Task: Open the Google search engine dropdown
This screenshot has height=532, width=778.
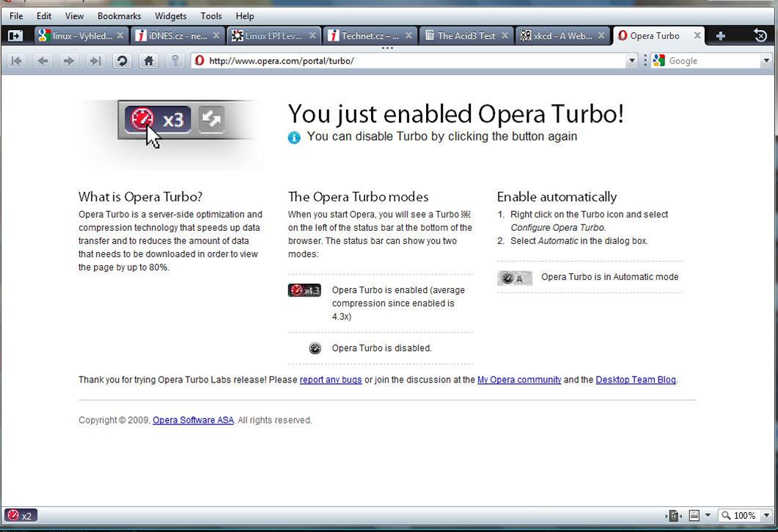Action: (x=766, y=61)
